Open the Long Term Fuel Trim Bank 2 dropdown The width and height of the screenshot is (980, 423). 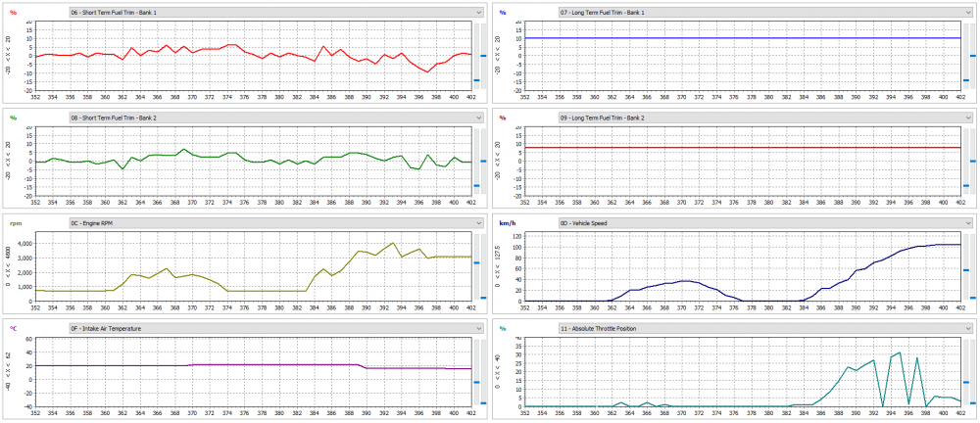[x=765, y=117]
